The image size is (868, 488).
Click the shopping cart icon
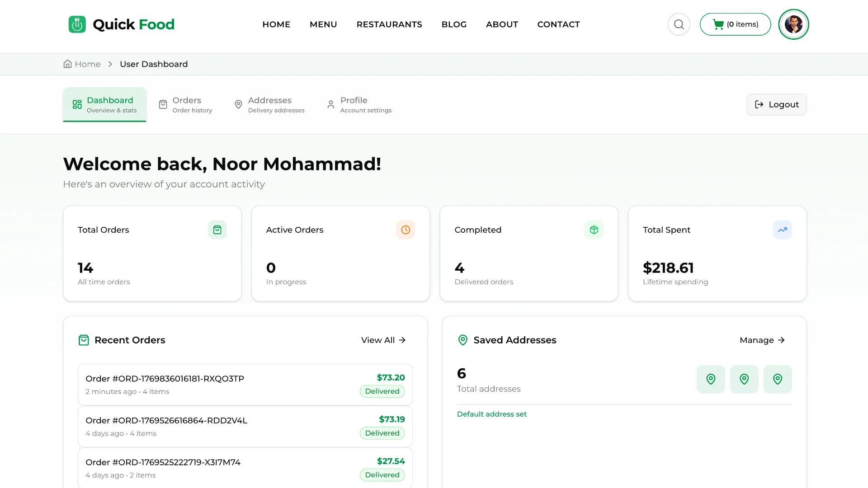pyautogui.click(x=719, y=24)
